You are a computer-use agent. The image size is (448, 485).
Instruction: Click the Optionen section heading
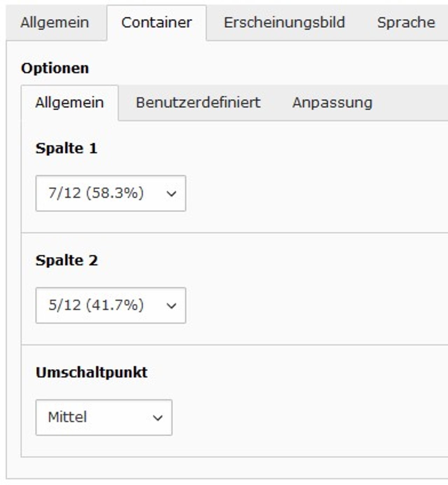(55, 68)
